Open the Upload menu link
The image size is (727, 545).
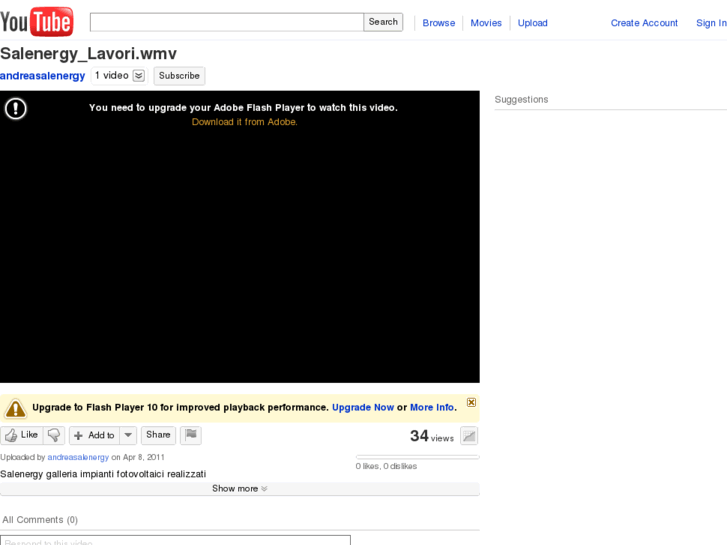tap(532, 23)
